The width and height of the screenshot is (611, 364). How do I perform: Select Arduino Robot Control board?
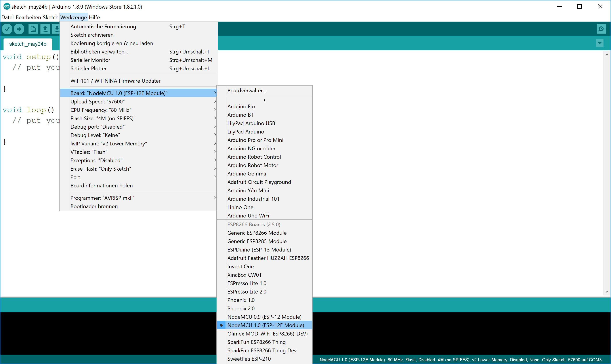click(264, 157)
